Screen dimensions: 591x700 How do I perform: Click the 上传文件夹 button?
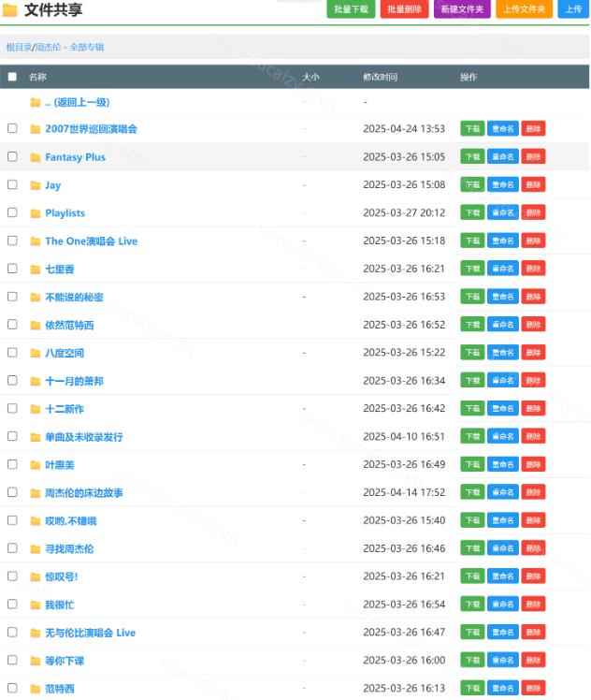(524, 9)
